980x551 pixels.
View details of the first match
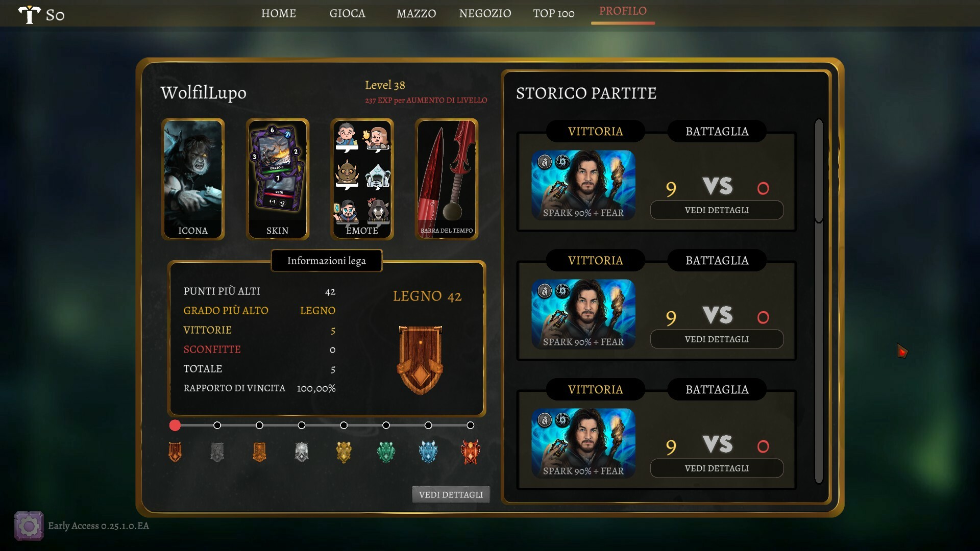[717, 210]
